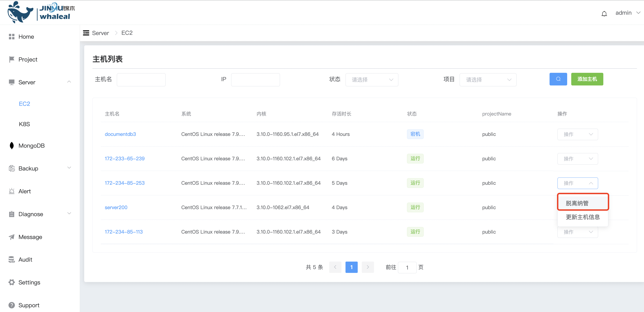Open host 172-233-65-239 link
Screen dimensions: 644x312
(125, 158)
